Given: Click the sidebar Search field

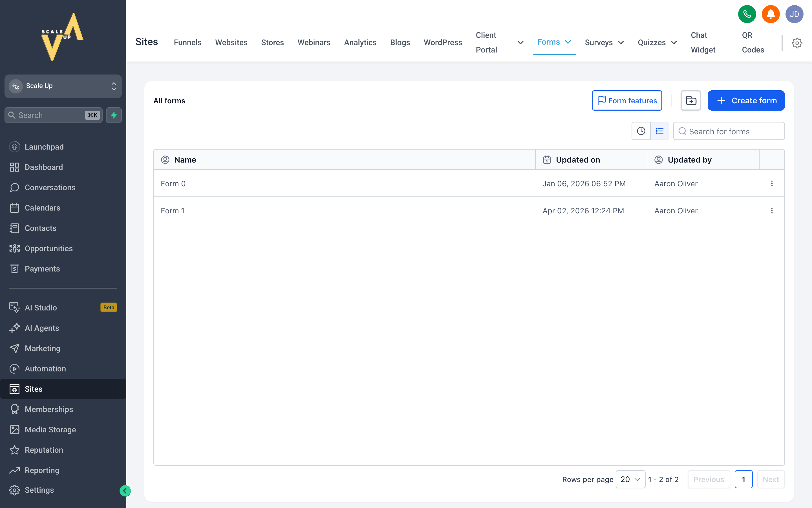Looking at the screenshot, I should click(54, 115).
